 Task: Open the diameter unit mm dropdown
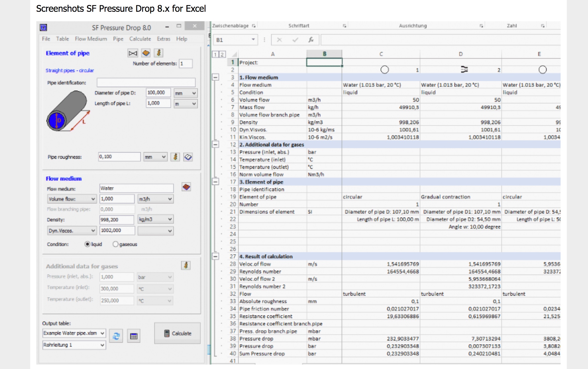pyautogui.click(x=186, y=93)
